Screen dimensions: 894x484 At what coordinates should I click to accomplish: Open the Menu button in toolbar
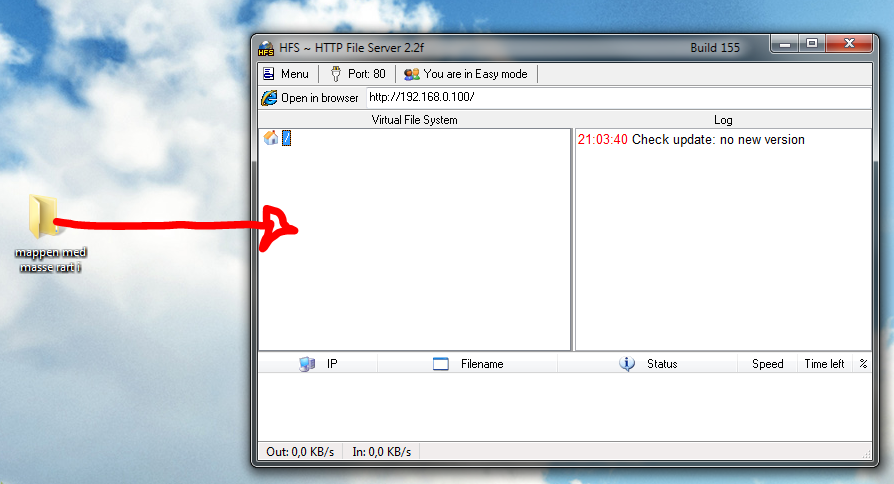[286, 74]
